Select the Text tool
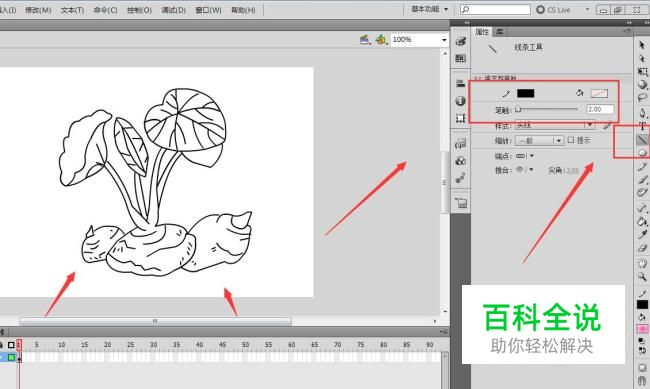The image size is (650, 389). (642, 126)
